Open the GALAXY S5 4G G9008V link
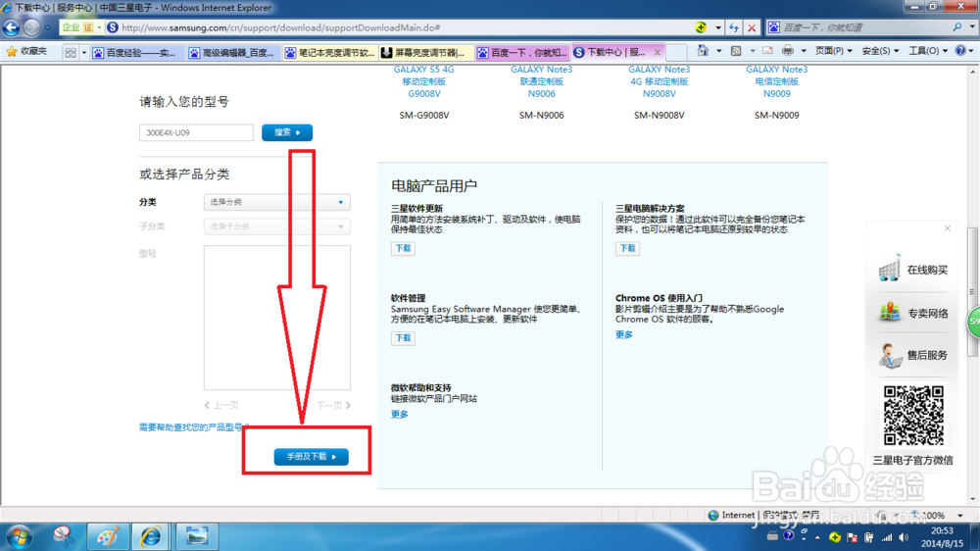 423,81
